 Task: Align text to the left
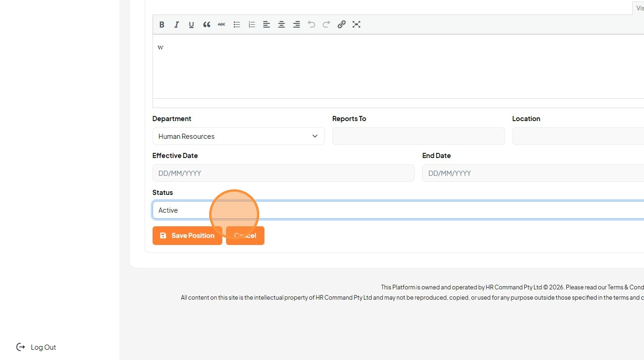[x=266, y=24]
